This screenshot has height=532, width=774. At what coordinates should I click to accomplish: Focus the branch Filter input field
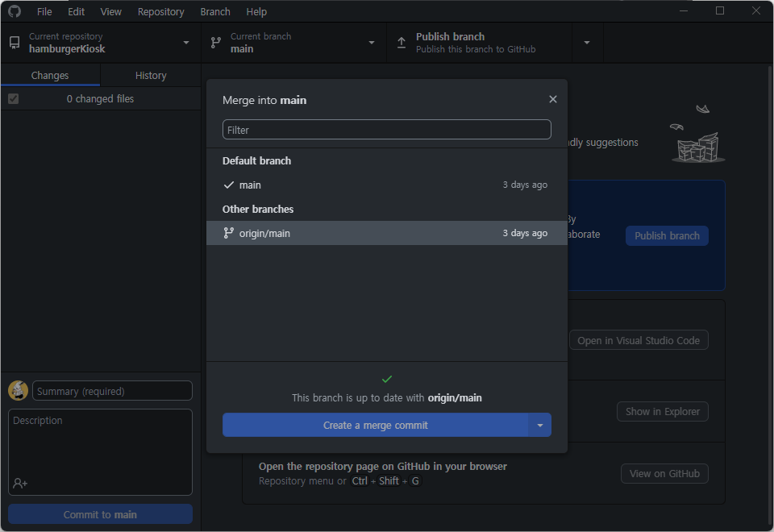(x=387, y=130)
